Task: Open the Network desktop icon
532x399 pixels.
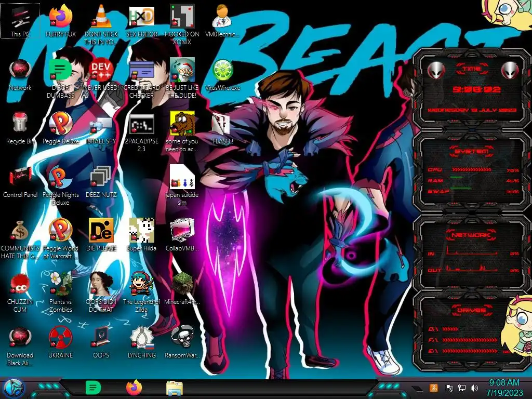Action: tap(20, 75)
